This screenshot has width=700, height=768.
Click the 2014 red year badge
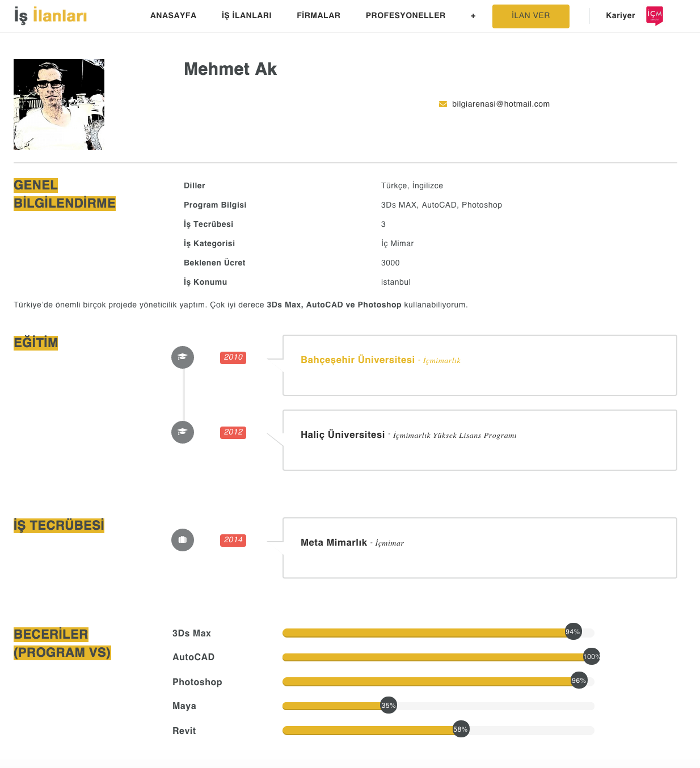233,540
